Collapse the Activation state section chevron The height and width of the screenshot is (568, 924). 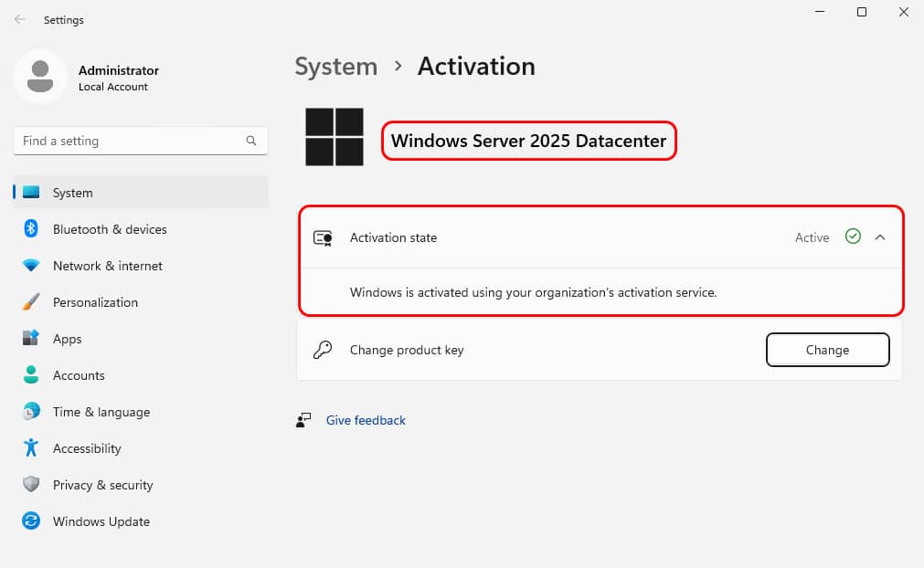880,237
